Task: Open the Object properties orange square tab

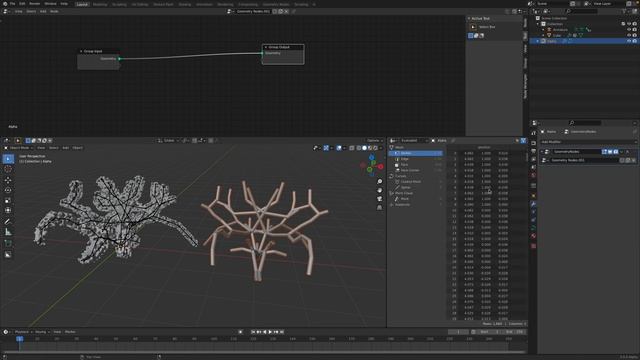Action: coord(533,196)
